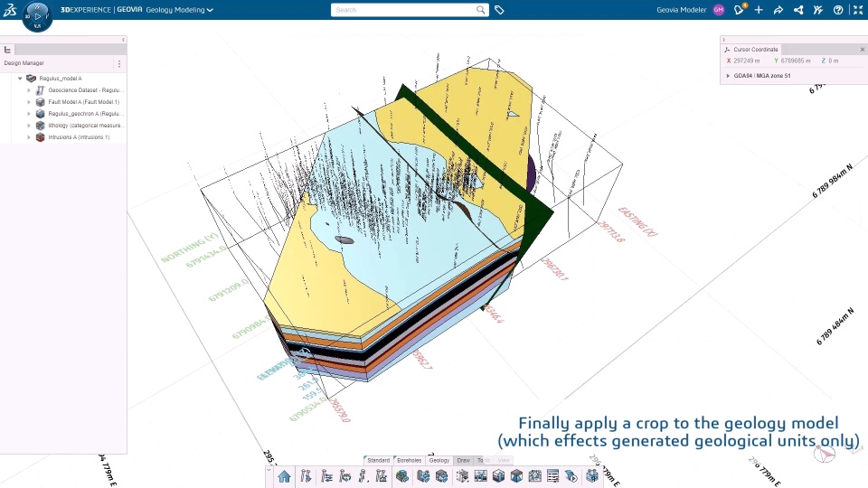The height and width of the screenshot is (488, 868).
Task: Expand the Fault Model A node
Action: click(29, 102)
